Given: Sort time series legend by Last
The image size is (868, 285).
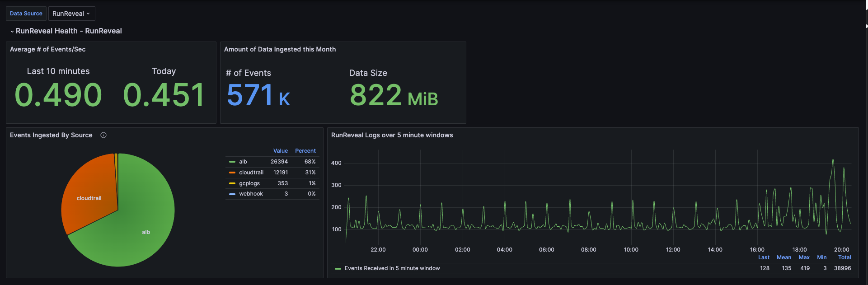Looking at the screenshot, I should (x=764, y=257).
